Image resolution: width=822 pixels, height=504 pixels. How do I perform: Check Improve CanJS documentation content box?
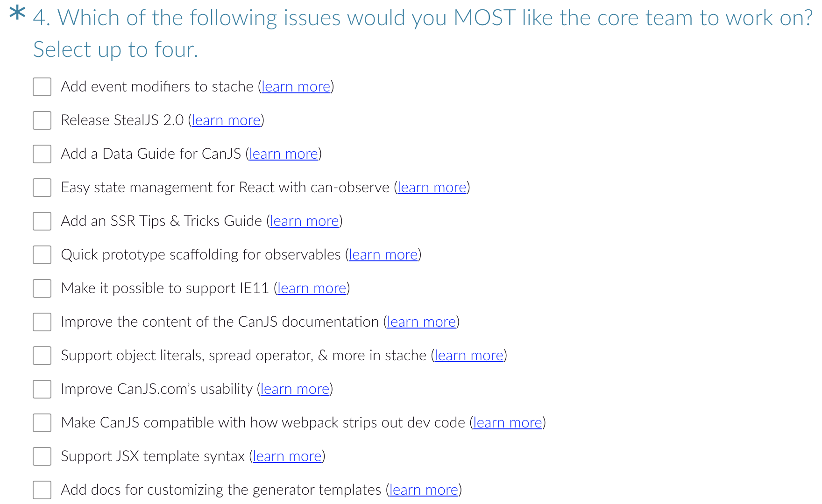tap(42, 322)
